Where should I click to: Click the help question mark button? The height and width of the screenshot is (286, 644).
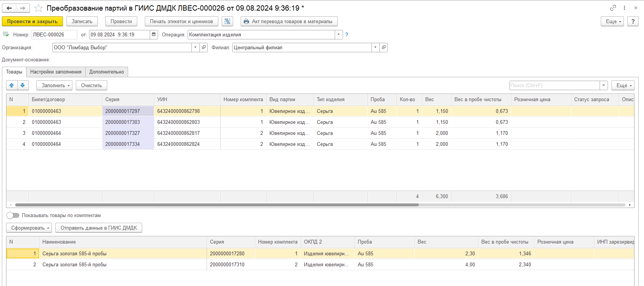coord(633,21)
